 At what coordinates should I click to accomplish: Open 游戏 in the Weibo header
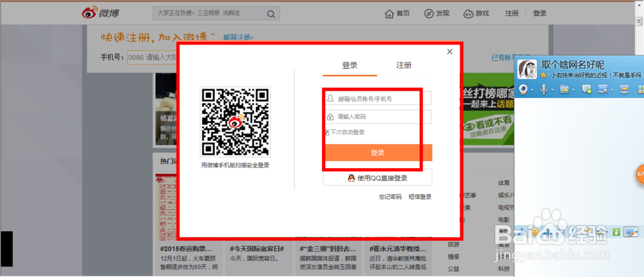(477, 14)
